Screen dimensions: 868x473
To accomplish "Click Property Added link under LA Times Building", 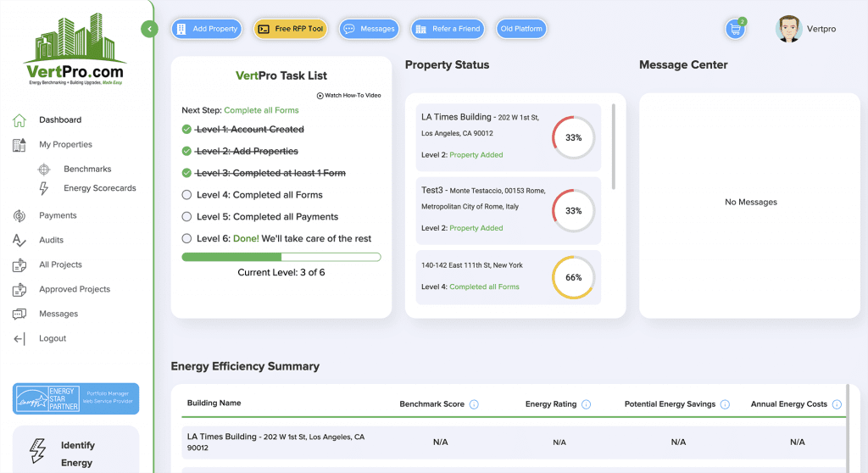I will (476, 155).
